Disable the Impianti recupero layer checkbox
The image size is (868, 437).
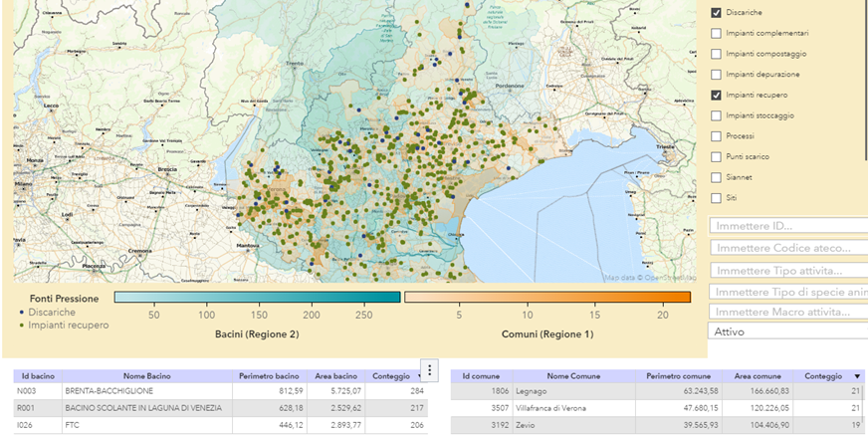pos(716,96)
